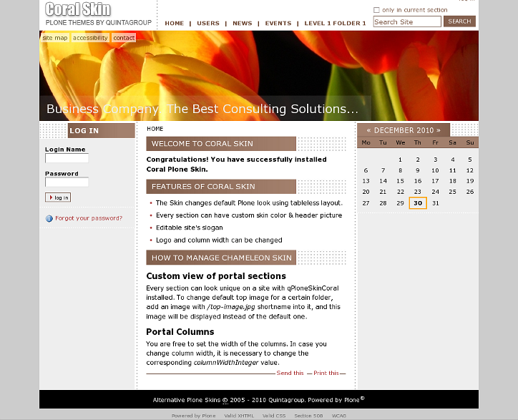Select December 15 in the calendar
Viewport: 518px width, 420px height.
point(400,181)
